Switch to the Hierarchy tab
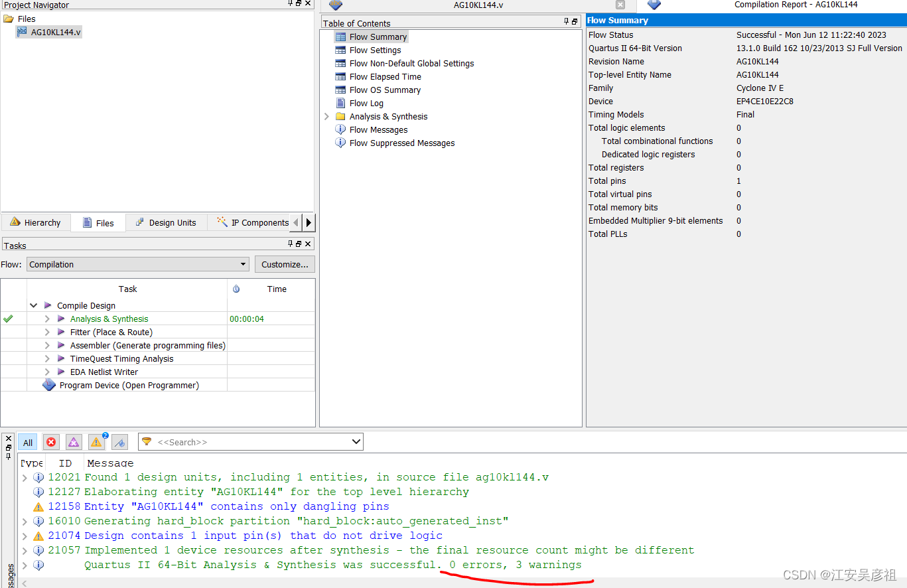The height and width of the screenshot is (588, 907). pos(35,223)
